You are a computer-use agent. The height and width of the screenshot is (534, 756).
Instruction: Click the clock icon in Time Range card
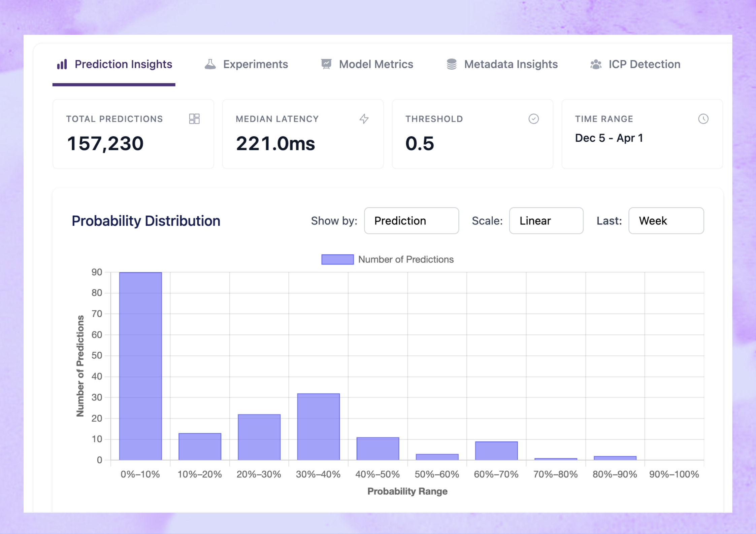pyautogui.click(x=703, y=119)
